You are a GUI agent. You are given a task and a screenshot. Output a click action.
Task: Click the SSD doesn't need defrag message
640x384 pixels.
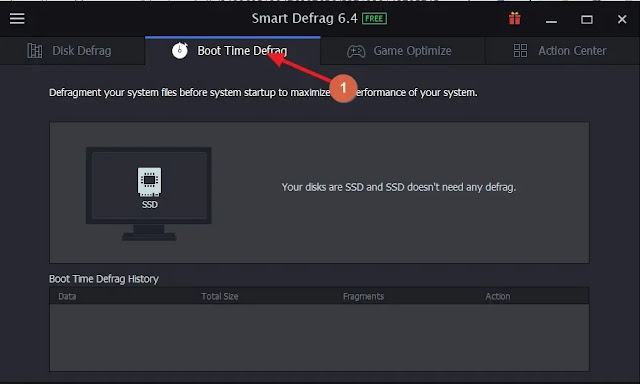[x=399, y=187]
